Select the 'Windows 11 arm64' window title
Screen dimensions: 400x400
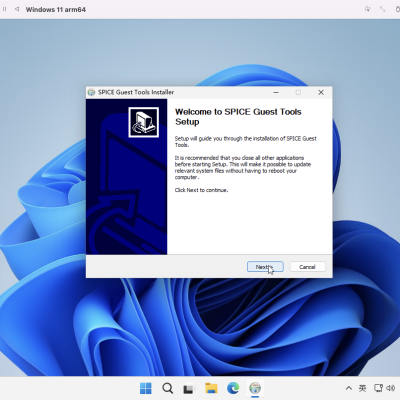point(56,10)
